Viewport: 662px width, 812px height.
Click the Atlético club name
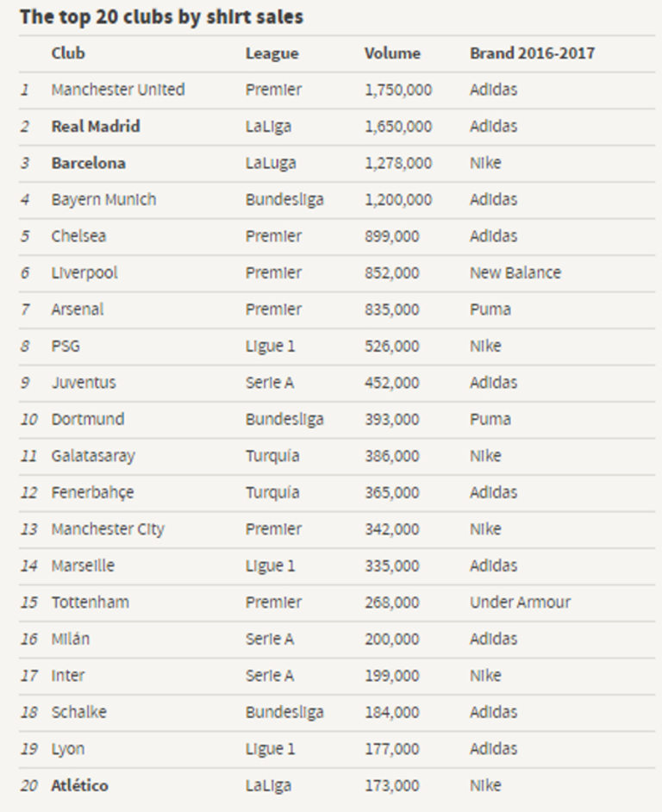point(79,785)
